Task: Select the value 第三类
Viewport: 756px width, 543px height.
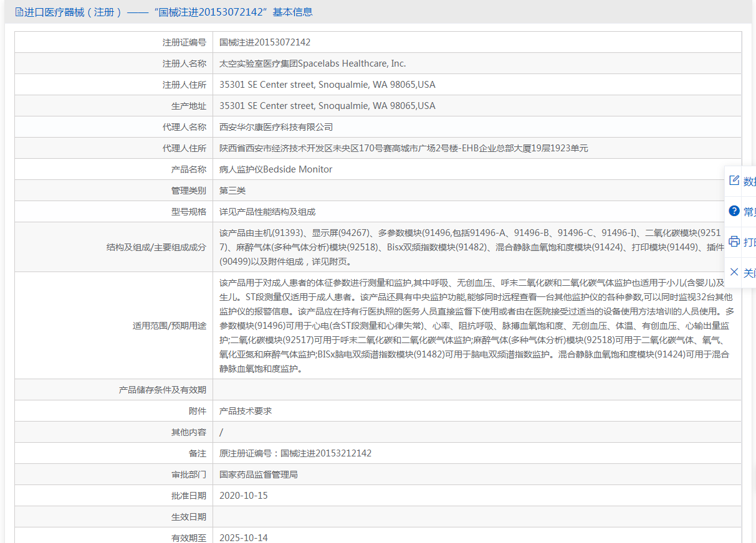Action: point(232,191)
